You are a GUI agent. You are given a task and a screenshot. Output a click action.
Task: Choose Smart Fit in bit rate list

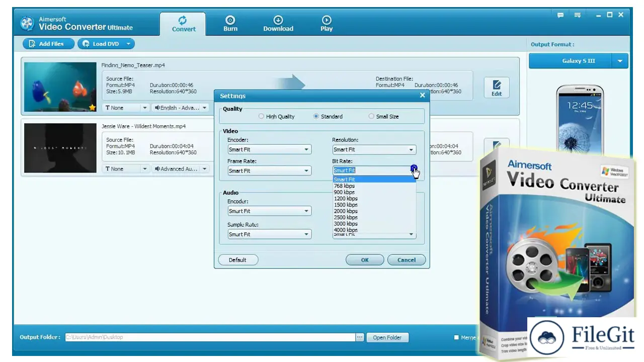click(x=374, y=179)
